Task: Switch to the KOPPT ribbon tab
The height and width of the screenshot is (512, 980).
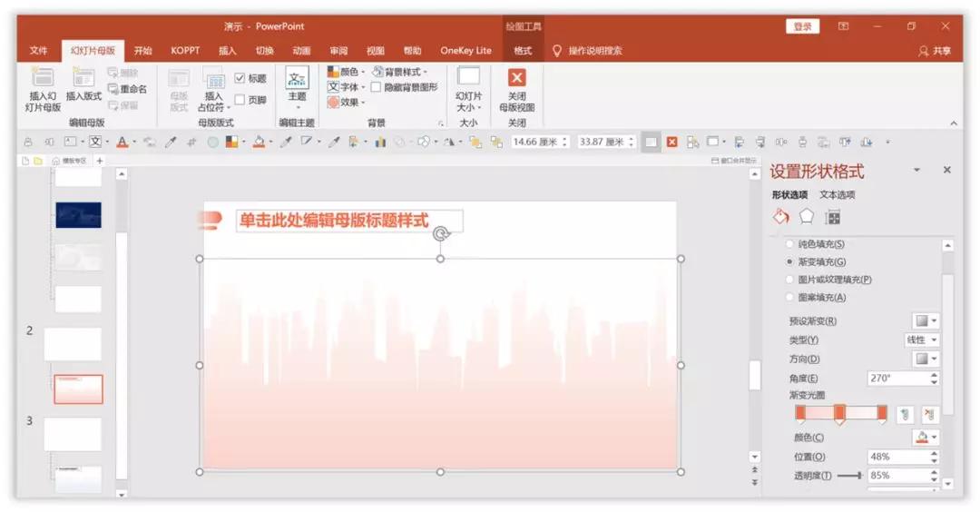Action: pos(186,51)
